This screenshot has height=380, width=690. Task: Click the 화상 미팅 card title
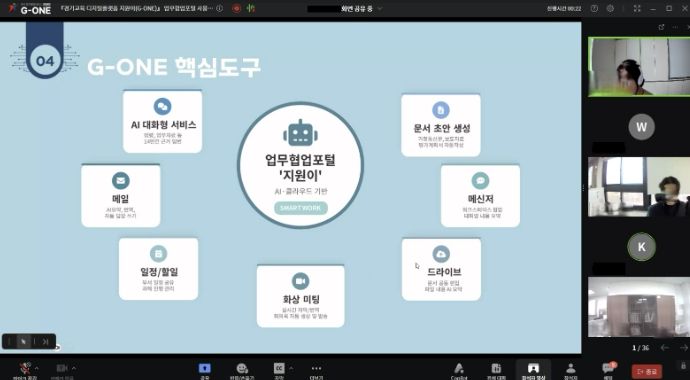click(x=301, y=300)
